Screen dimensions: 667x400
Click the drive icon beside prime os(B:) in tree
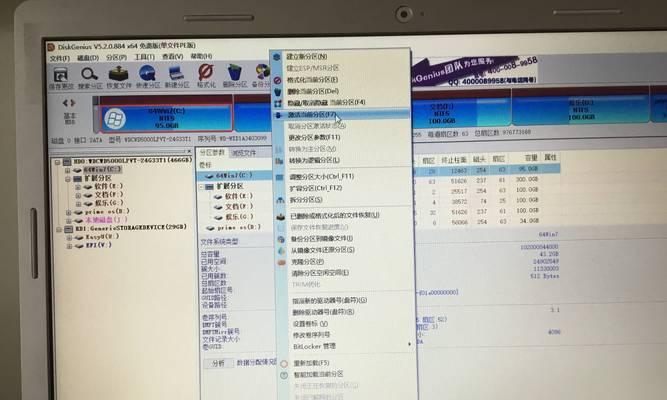pyautogui.click(x=78, y=212)
